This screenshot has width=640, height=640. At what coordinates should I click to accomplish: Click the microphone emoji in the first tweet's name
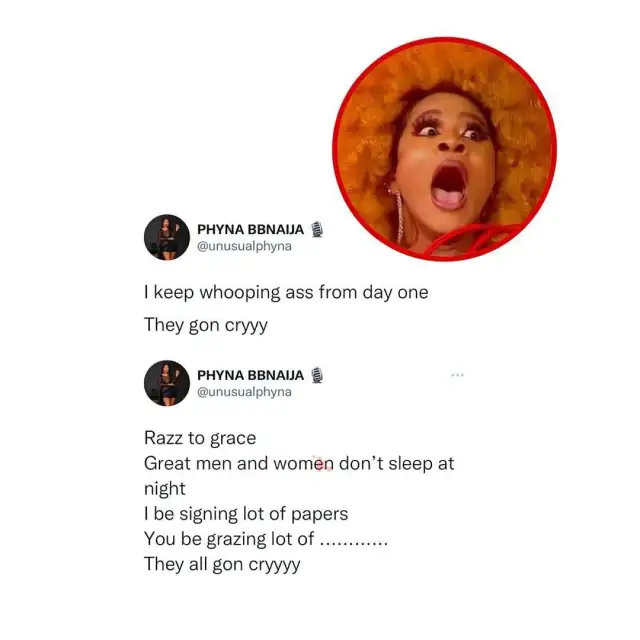pyautogui.click(x=317, y=229)
